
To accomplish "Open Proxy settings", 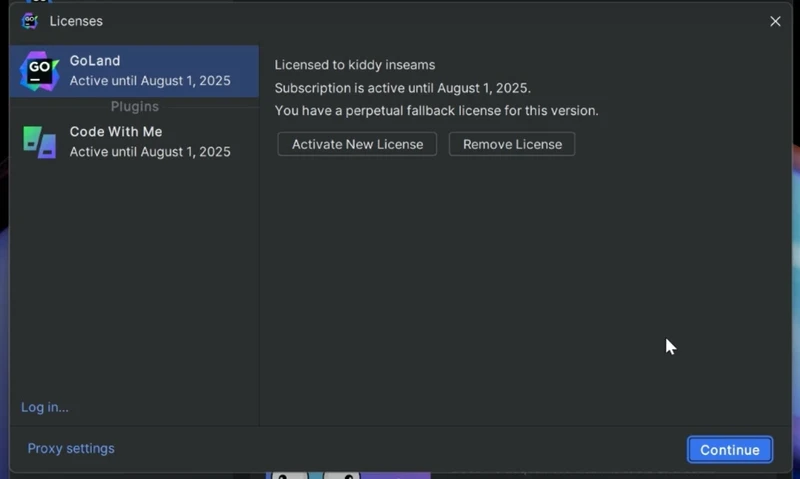I will tap(71, 448).
